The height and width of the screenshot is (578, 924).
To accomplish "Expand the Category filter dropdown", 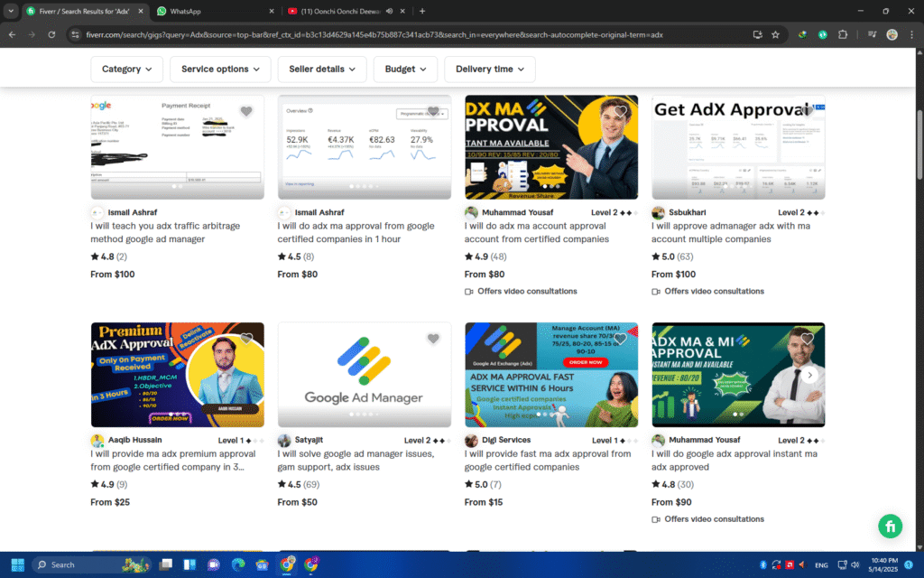I will (126, 69).
